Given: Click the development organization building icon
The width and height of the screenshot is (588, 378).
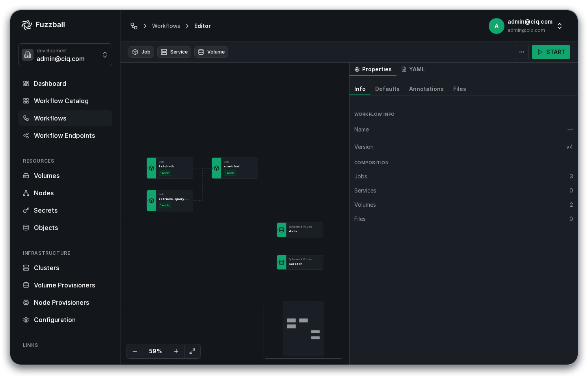Looking at the screenshot, I should [28, 55].
